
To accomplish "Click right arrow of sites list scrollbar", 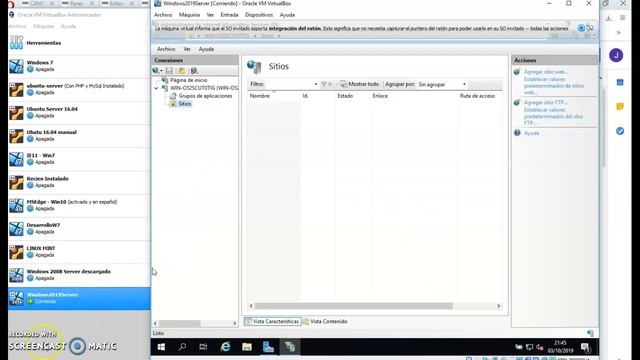I will tap(498, 306).
